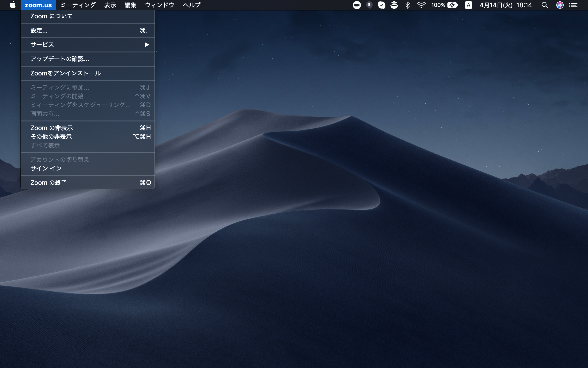Quit with Zoom の終了
588x368 pixels.
pos(88,183)
